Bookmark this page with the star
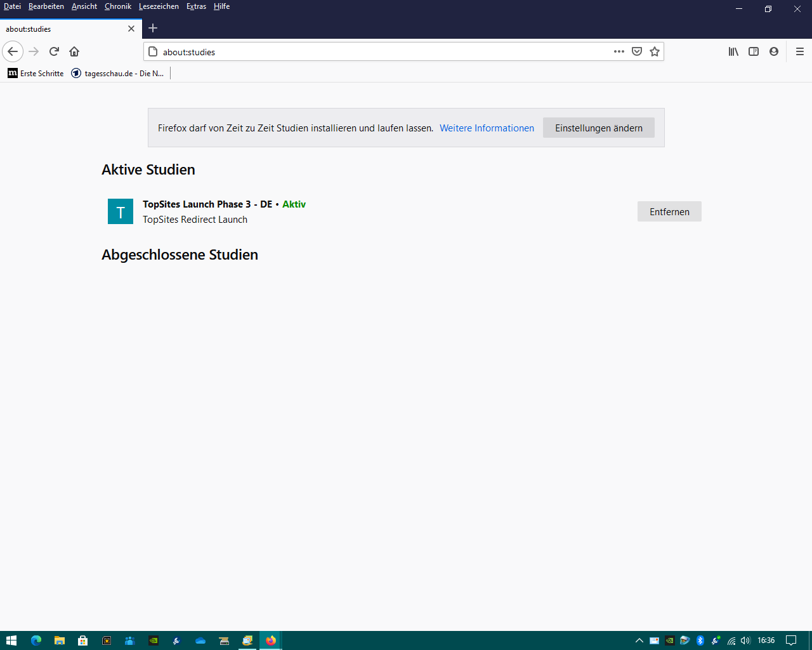 click(655, 51)
